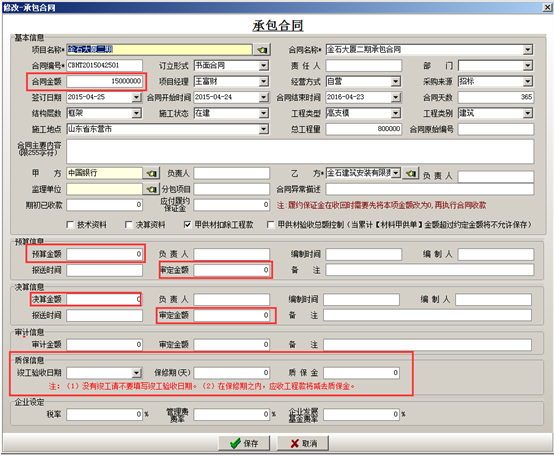Open the 竣工验收日期 date picker dropdown
Viewport: 554px width, 456px height.
point(136,373)
